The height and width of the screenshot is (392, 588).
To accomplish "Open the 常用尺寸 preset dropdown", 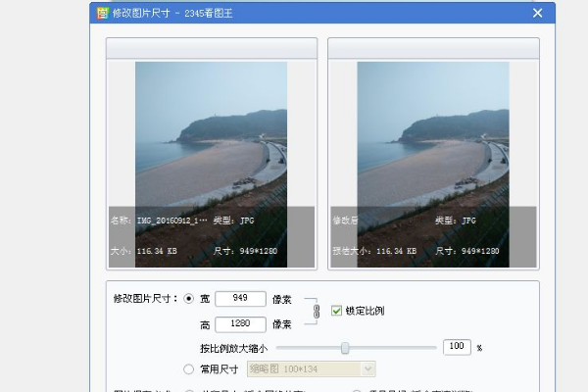I will click(367, 368).
